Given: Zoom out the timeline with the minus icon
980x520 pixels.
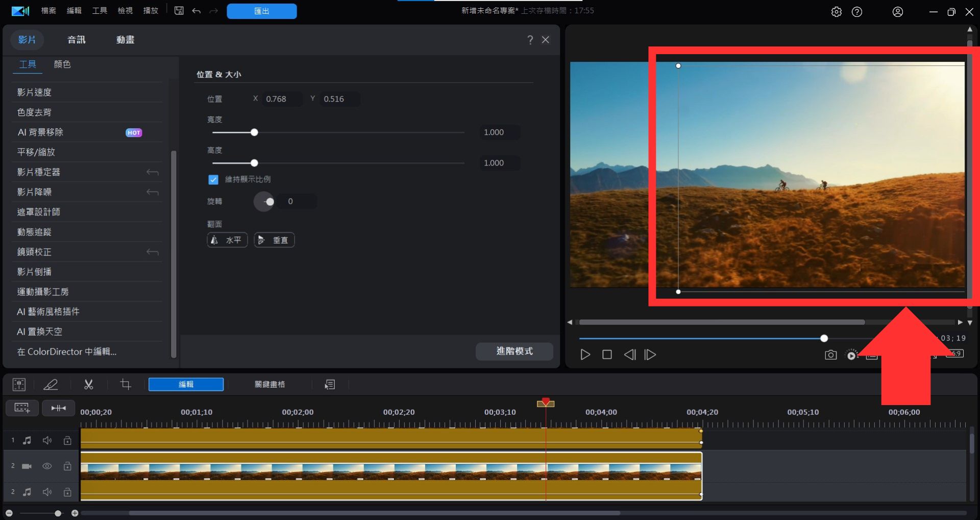Looking at the screenshot, I should 9,513.
